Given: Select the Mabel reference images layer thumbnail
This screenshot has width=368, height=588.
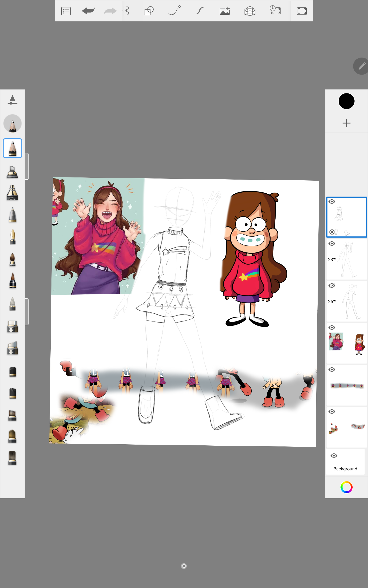Looking at the screenshot, I should [x=347, y=343].
